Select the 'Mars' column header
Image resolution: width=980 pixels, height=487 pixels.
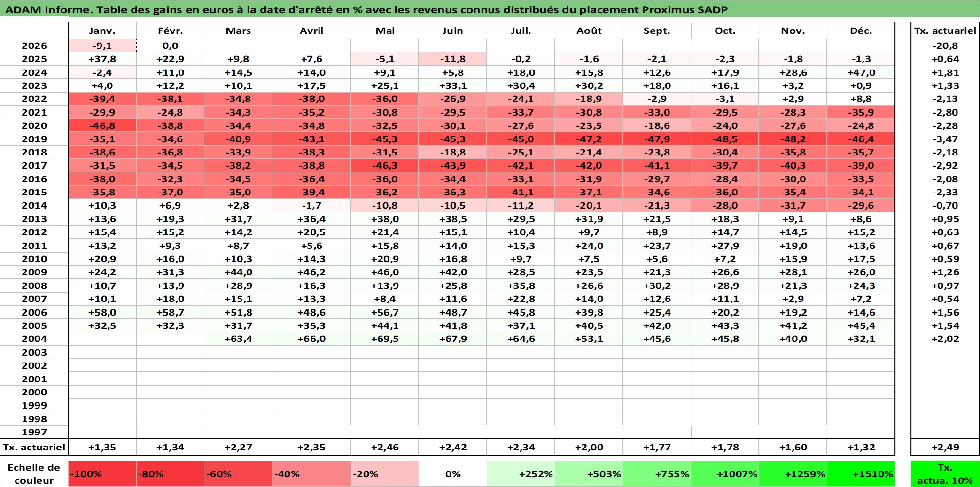coord(238,31)
